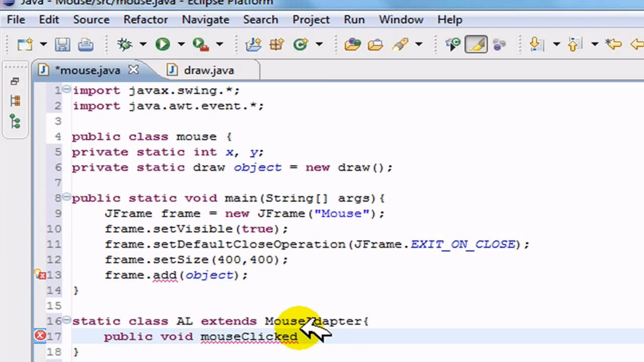Click the underlined 'mouseClicked' text
This screenshot has height=362, width=644.
click(249, 336)
